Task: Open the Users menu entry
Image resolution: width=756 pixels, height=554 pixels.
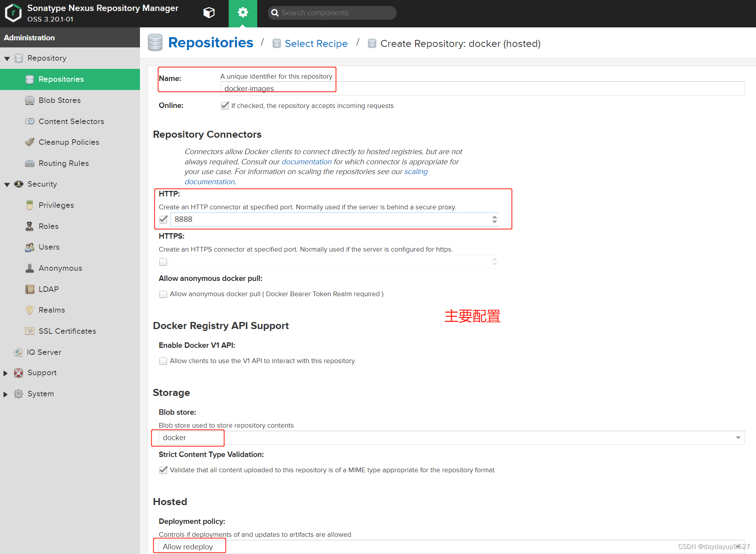Action: pyautogui.click(x=49, y=247)
